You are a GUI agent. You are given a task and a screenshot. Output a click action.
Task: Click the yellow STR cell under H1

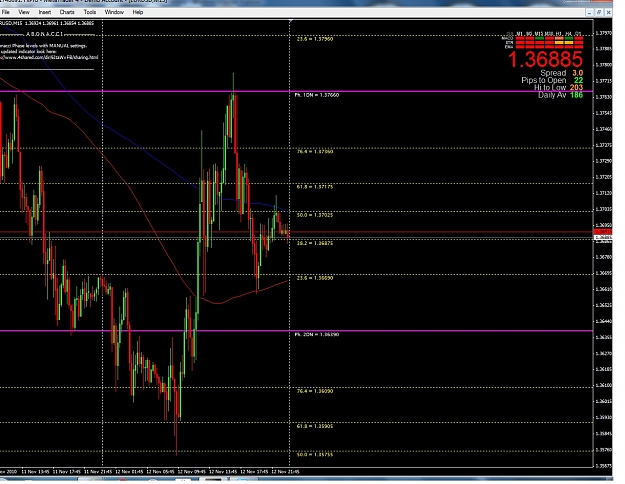pos(559,43)
